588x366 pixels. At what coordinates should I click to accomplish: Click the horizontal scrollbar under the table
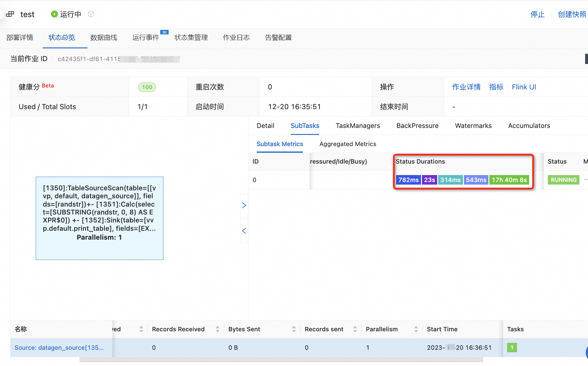point(281,360)
